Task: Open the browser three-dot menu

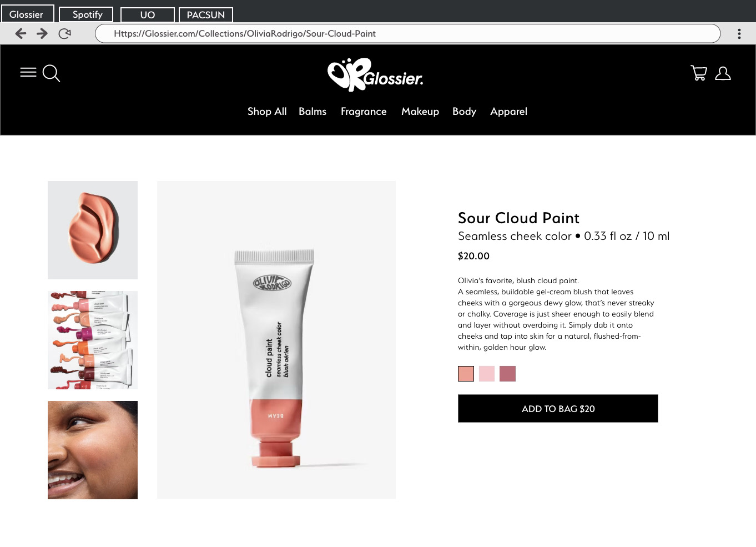Action: point(739,34)
